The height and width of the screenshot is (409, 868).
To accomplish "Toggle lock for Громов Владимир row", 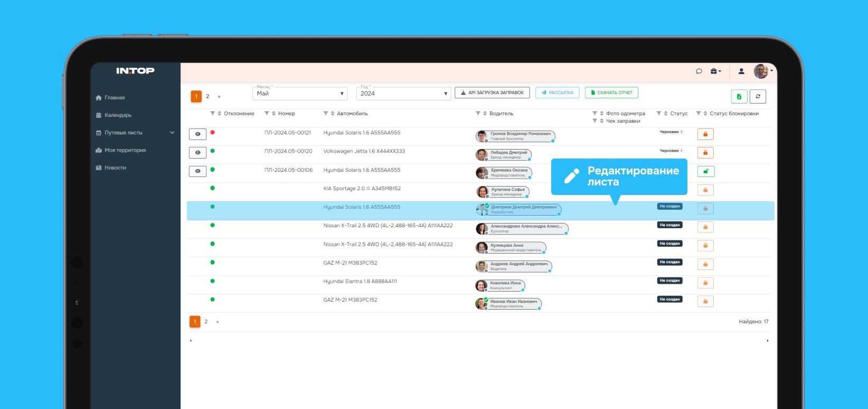I will tap(705, 134).
